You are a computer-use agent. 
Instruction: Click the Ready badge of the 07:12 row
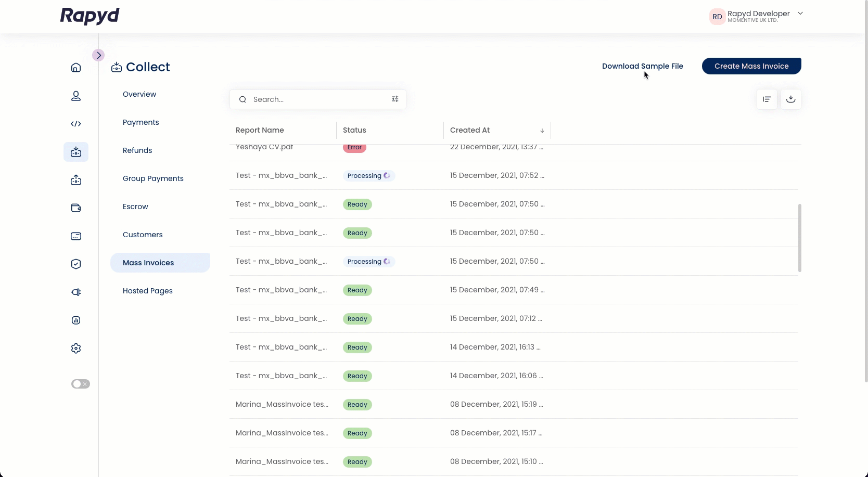[x=357, y=319]
